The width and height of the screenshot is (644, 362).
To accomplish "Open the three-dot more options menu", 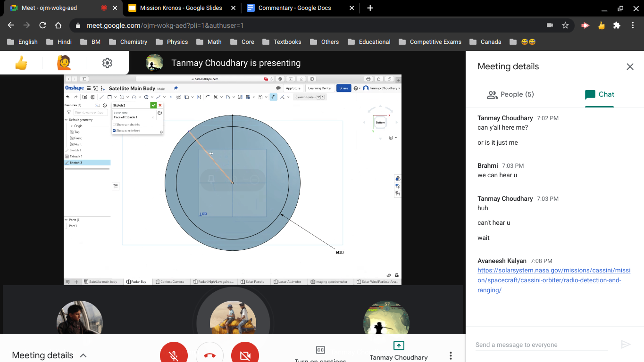I will (x=451, y=355).
